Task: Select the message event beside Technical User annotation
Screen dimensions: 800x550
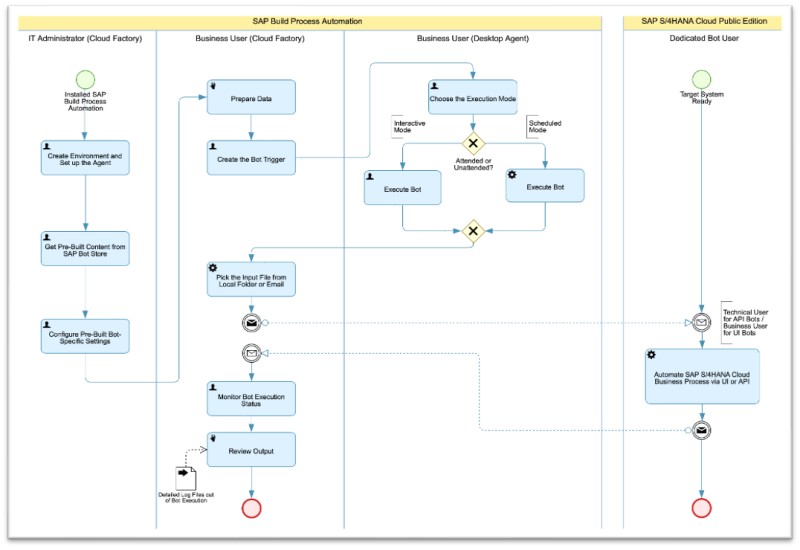Action: (x=700, y=322)
